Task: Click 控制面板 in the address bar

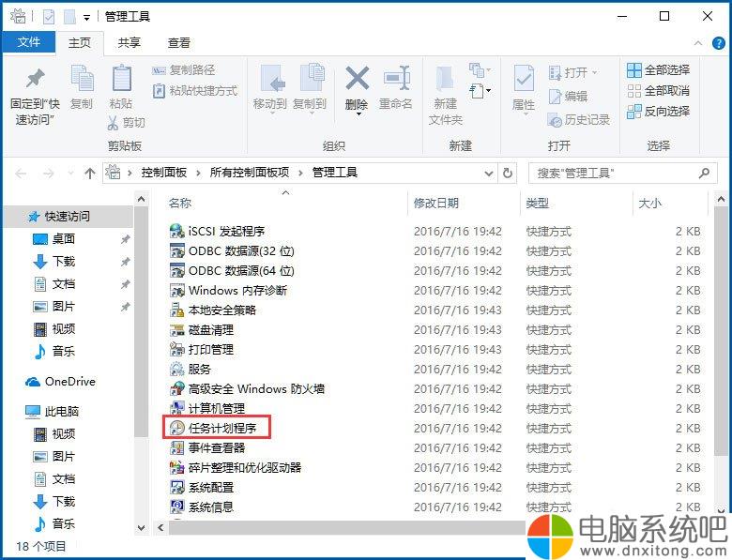Action: point(164,173)
